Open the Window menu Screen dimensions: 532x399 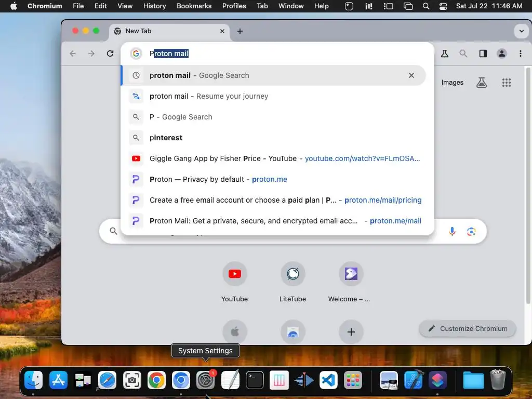(291, 6)
